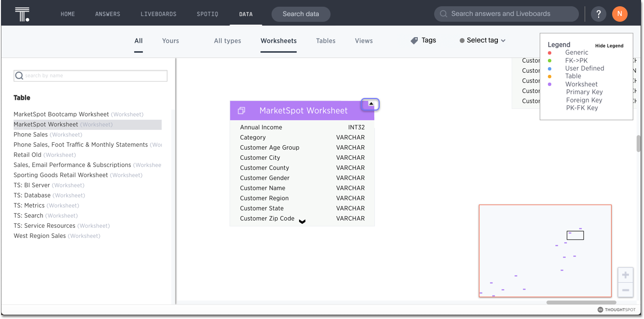
Task: Click the magnifier in the name search box
Action: tap(19, 76)
